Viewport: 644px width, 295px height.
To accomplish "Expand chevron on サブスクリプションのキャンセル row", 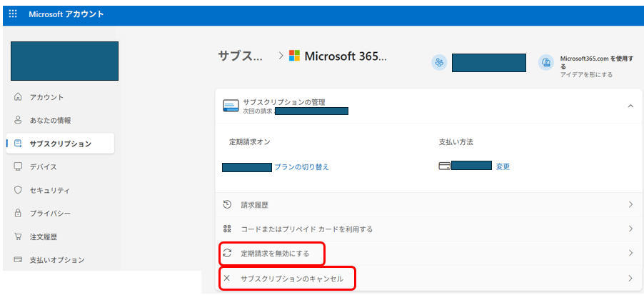I will tap(631, 279).
